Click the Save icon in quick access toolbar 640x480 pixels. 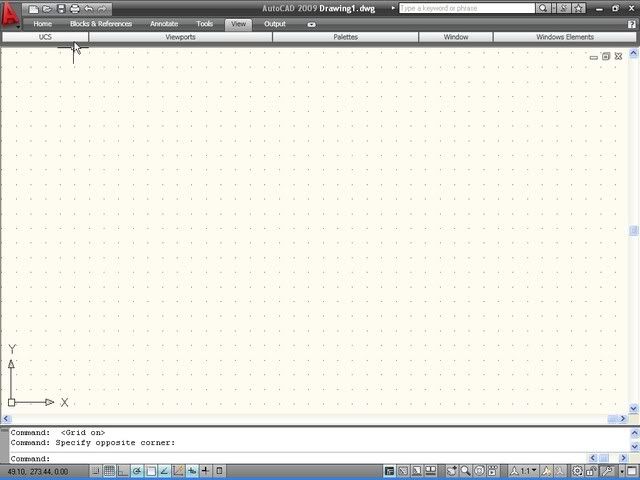pos(61,8)
